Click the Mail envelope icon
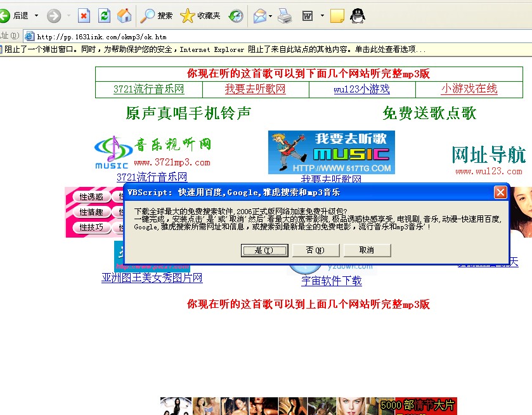The width and height of the screenshot is (532, 415). pos(260,16)
